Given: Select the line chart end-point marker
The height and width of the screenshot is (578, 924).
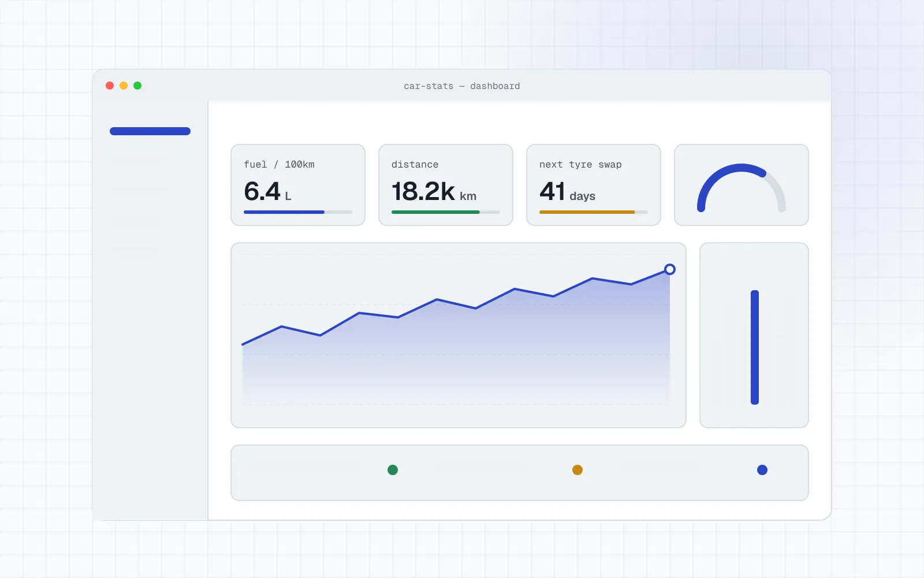Looking at the screenshot, I should [x=670, y=269].
